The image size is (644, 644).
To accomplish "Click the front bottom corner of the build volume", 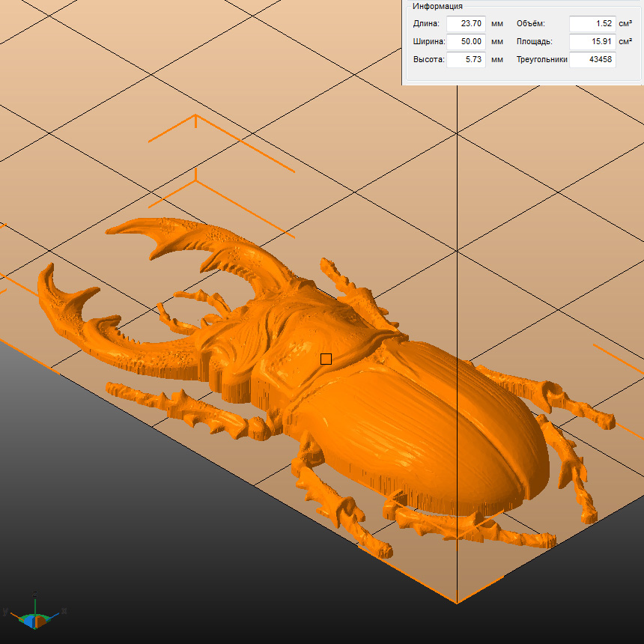I will click(x=457, y=602).
